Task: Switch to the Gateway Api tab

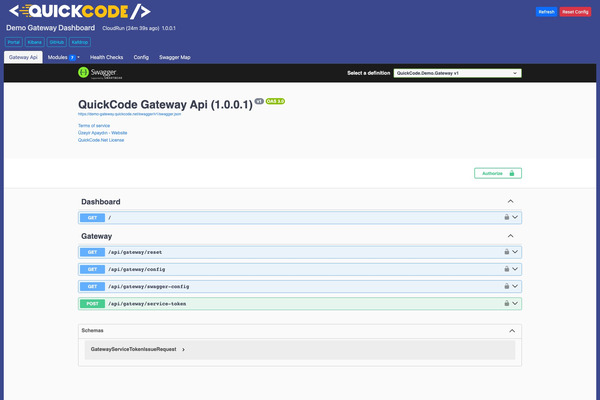Action: tap(23, 57)
